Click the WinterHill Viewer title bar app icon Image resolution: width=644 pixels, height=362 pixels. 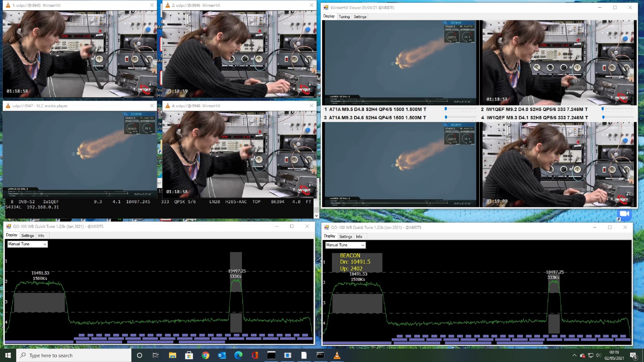326,8
